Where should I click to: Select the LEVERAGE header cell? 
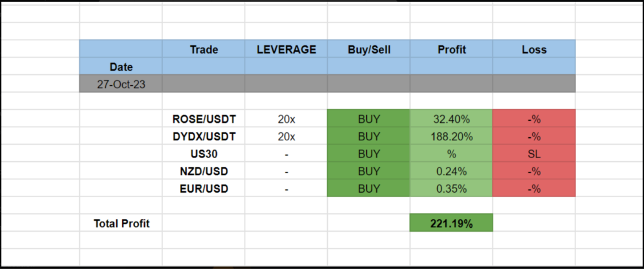tap(286, 49)
